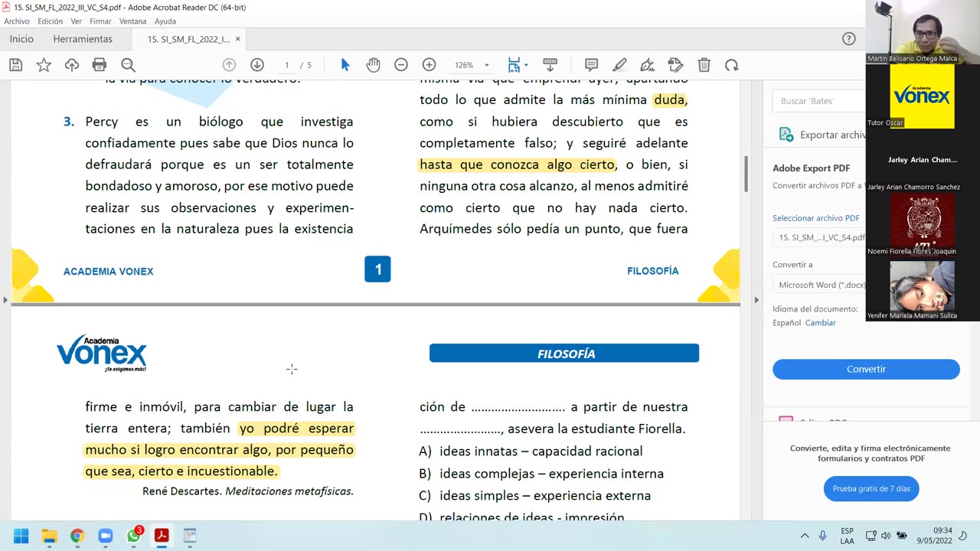The width and height of the screenshot is (980, 551).
Task: Open File Explorer from the taskbar
Action: pyautogui.click(x=49, y=536)
